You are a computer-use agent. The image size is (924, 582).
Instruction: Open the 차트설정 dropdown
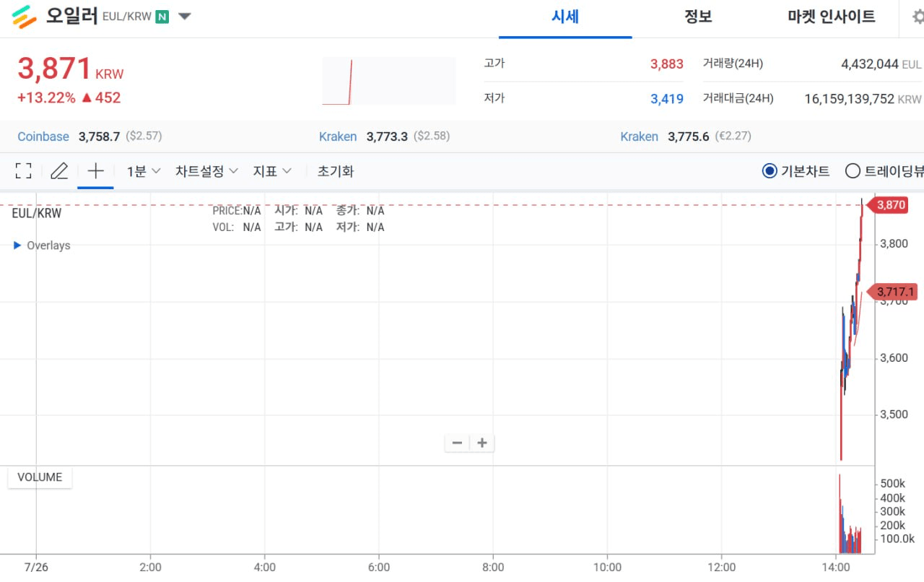pos(206,171)
